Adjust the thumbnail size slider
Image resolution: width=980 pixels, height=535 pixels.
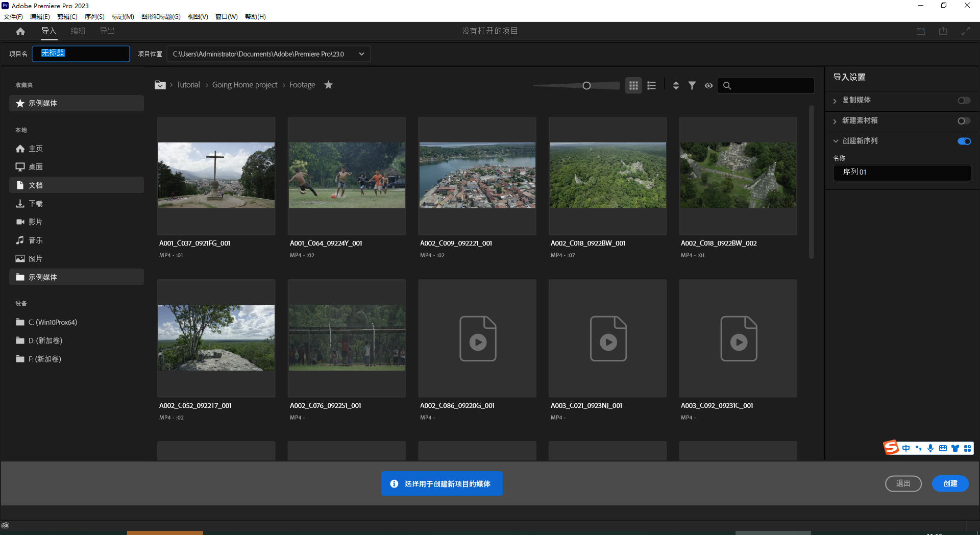coord(586,86)
